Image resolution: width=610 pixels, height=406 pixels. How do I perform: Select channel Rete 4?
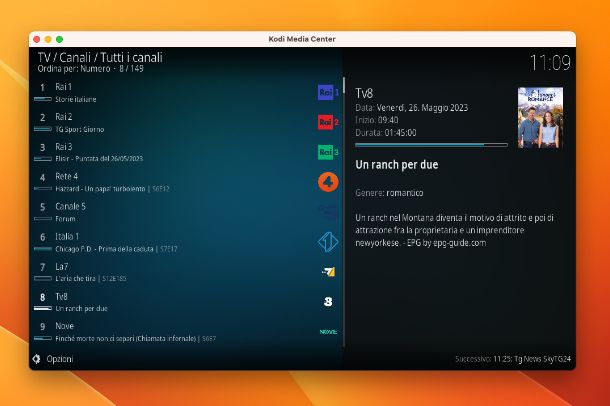point(67,176)
